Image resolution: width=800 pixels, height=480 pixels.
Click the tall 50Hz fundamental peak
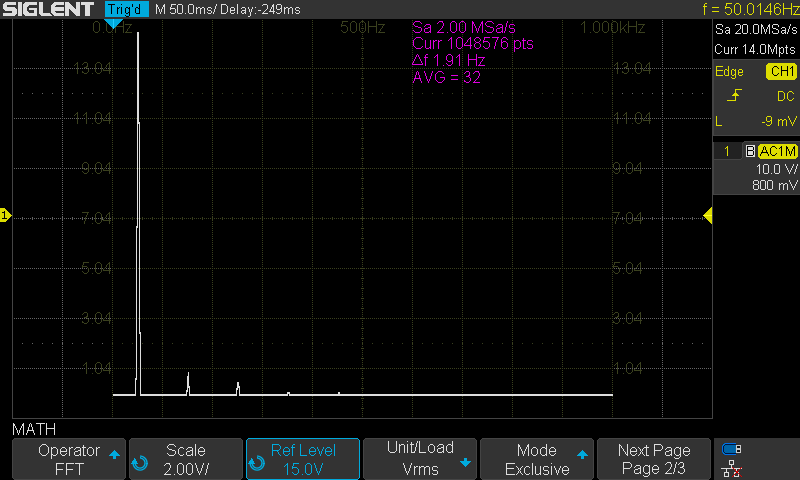[x=138, y=214]
